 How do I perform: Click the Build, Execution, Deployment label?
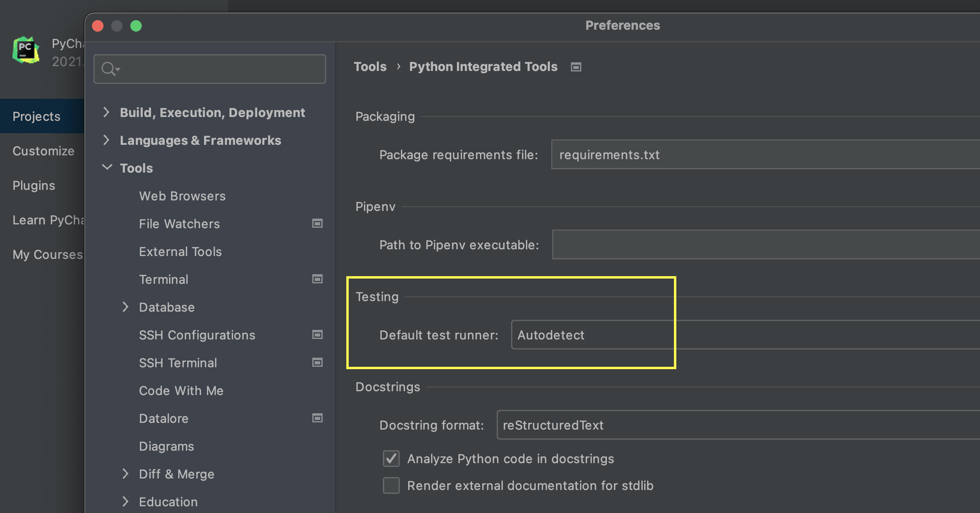212,113
